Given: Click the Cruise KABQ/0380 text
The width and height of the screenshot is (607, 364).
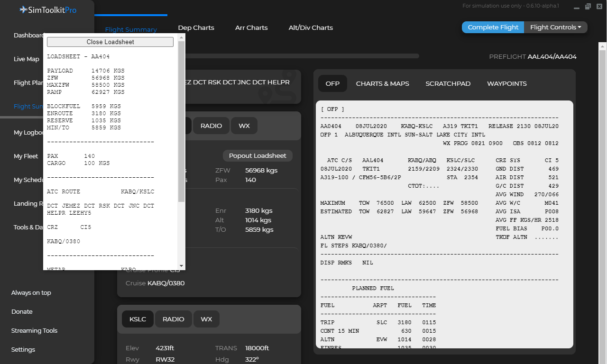Looking at the screenshot, I should (x=155, y=283).
